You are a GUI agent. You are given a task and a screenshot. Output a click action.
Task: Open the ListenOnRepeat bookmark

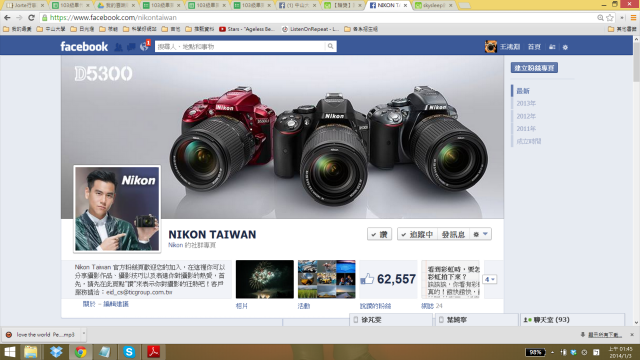pos(310,29)
